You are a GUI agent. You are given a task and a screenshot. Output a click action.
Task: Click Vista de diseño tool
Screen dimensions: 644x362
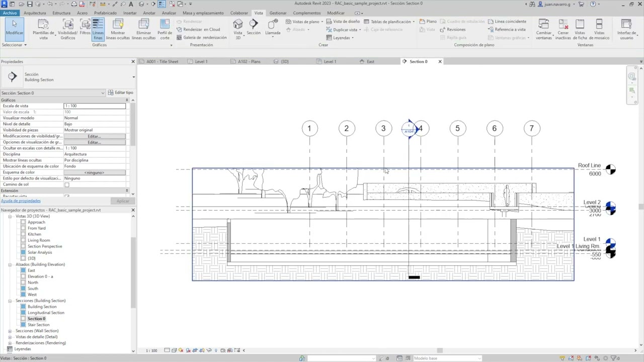click(343, 21)
